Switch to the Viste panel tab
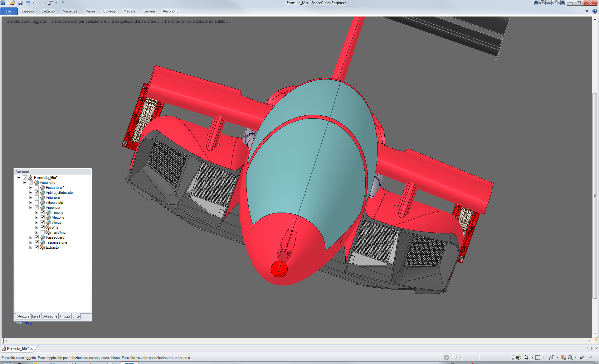 point(76,316)
